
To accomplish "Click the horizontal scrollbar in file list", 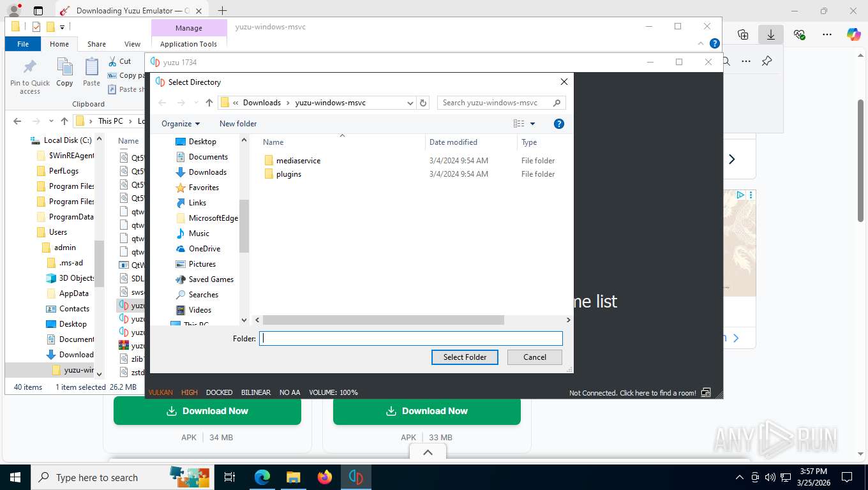I will (x=383, y=320).
